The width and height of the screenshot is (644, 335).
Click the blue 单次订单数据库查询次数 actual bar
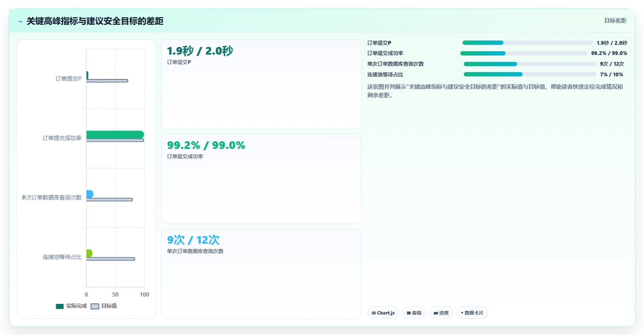(90, 194)
